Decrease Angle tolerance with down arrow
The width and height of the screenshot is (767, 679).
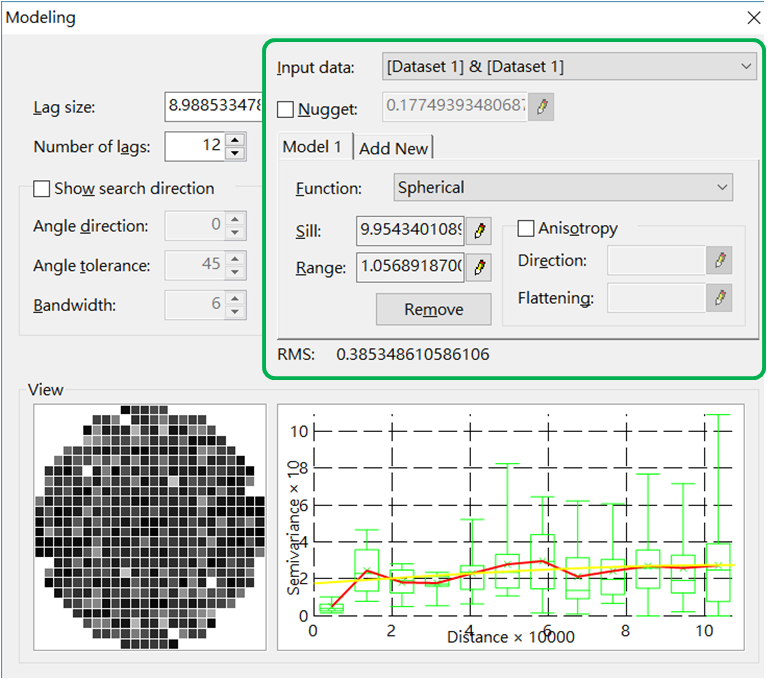pyautogui.click(x=235, y=272)
